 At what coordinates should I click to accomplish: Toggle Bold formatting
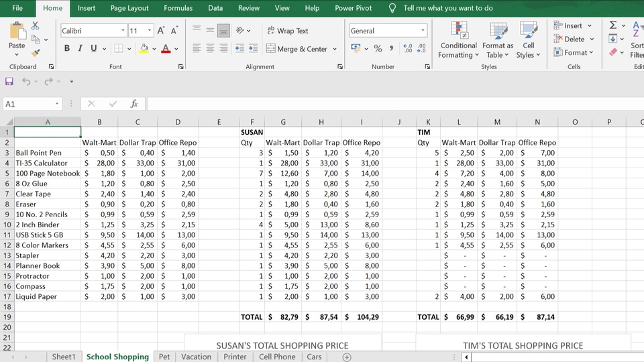(x=67, y=48)
